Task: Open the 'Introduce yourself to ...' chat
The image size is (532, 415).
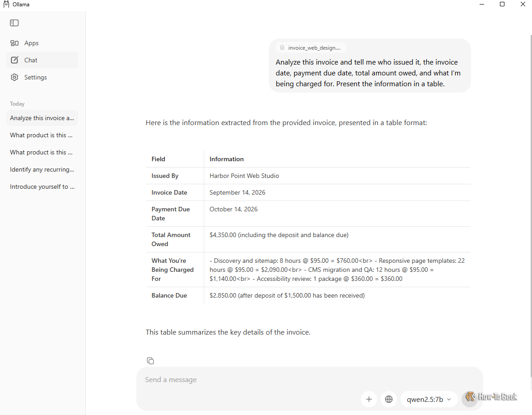Action: (42, 187)
